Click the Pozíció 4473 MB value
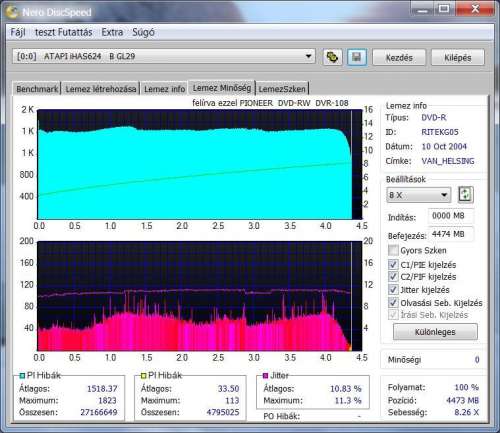This screenshot has width=500, height=433. [x=462, y=400]
